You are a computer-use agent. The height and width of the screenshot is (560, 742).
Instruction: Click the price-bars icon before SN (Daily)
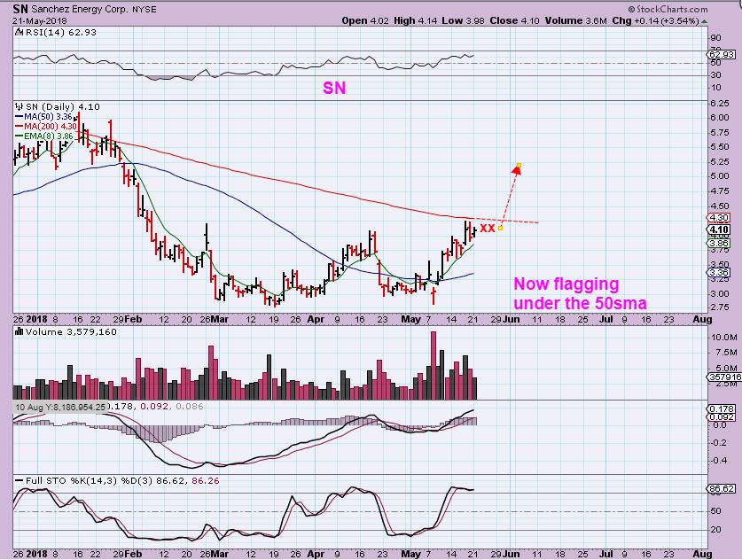[20, 106]
